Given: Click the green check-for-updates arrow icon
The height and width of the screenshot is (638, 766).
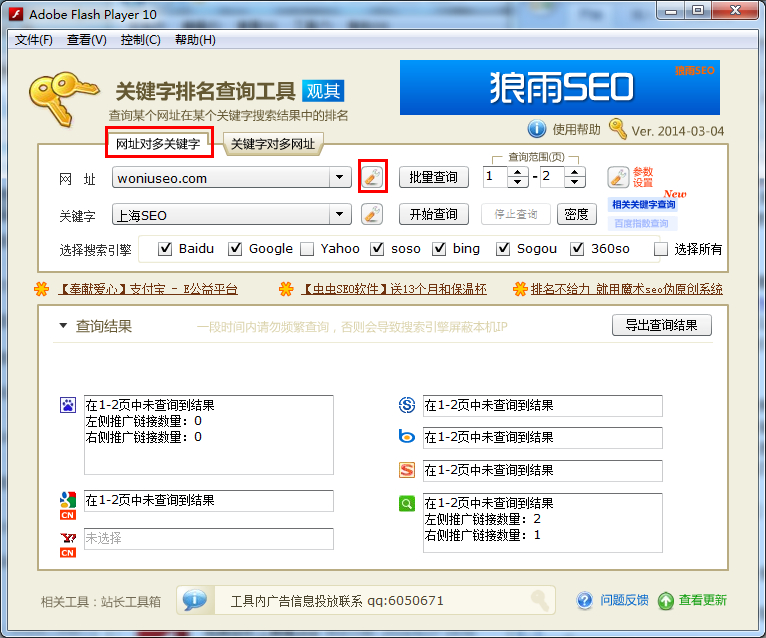Looking at the screenshot, I should 666,600.
